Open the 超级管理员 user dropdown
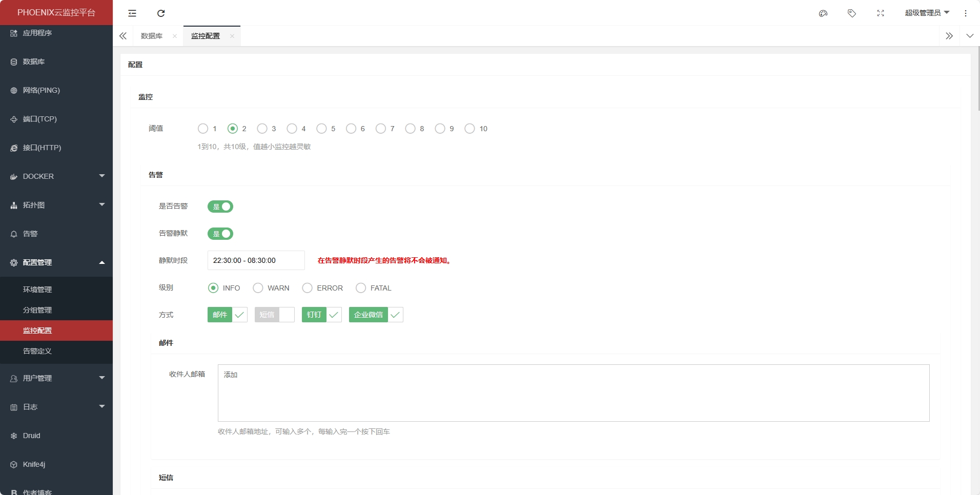Viewport: 980px width, 495px height. (927, 13)
